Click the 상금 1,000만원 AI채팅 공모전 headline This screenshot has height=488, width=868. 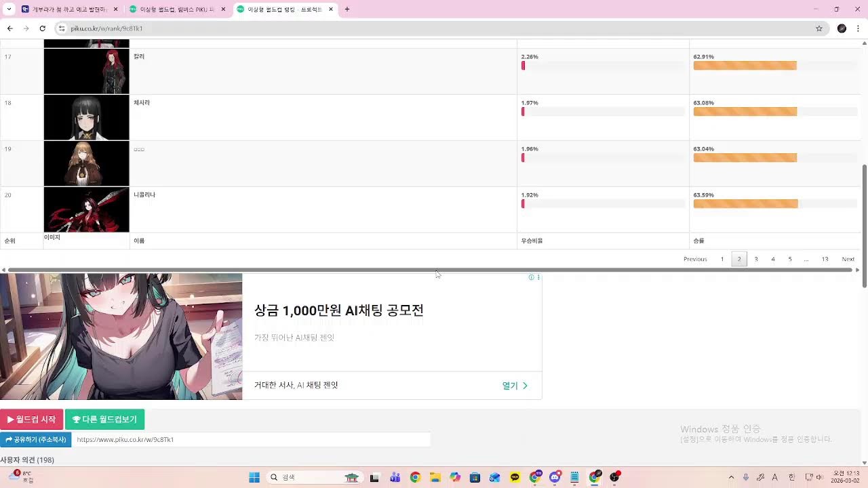(339, 310)
